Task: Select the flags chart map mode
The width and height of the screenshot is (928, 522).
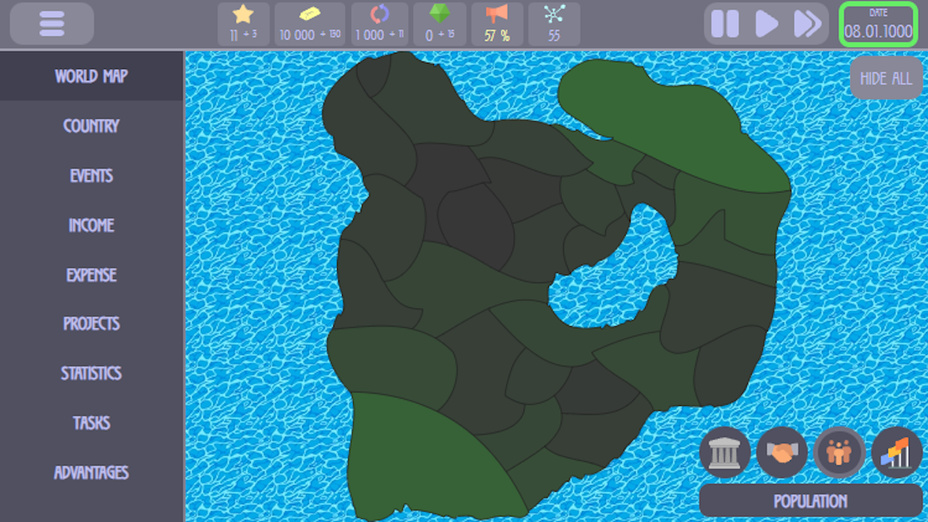Action: click(896, 453)
